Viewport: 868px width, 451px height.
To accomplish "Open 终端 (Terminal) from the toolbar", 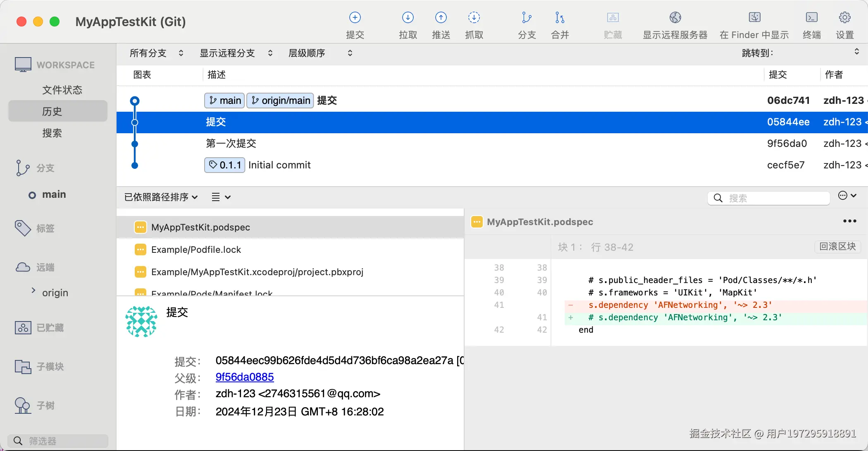I will 811,18.
